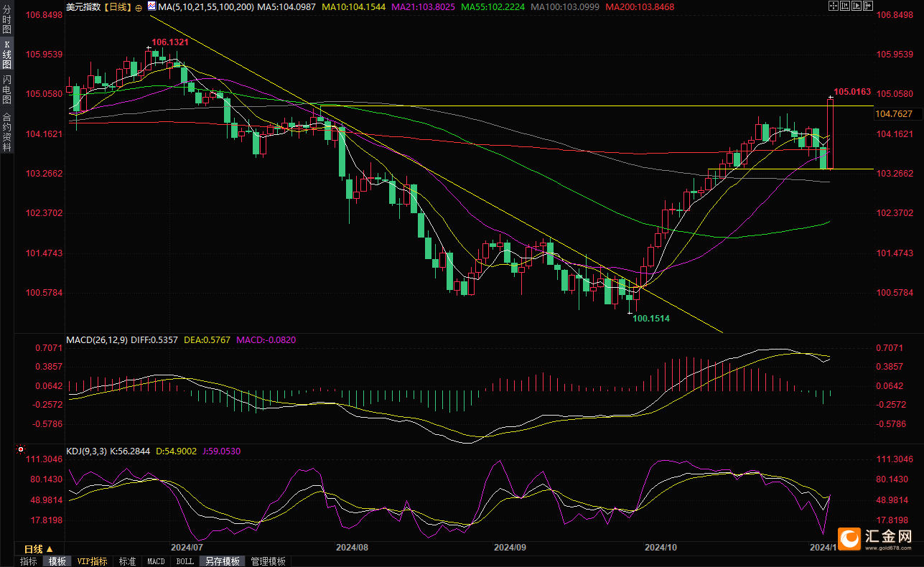Viewport: 924px width, 567px height.
Task: Click the 另存模板 button
Action: [x=222, y=561]
